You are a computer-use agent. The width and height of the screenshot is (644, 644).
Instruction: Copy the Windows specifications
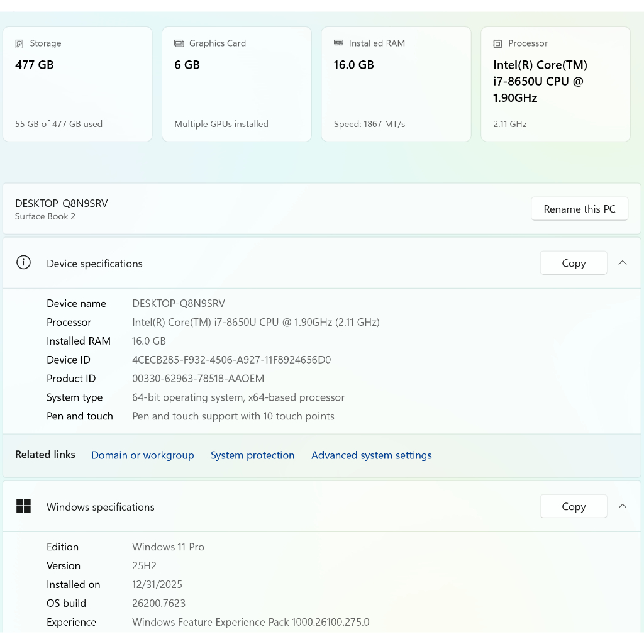573,506
